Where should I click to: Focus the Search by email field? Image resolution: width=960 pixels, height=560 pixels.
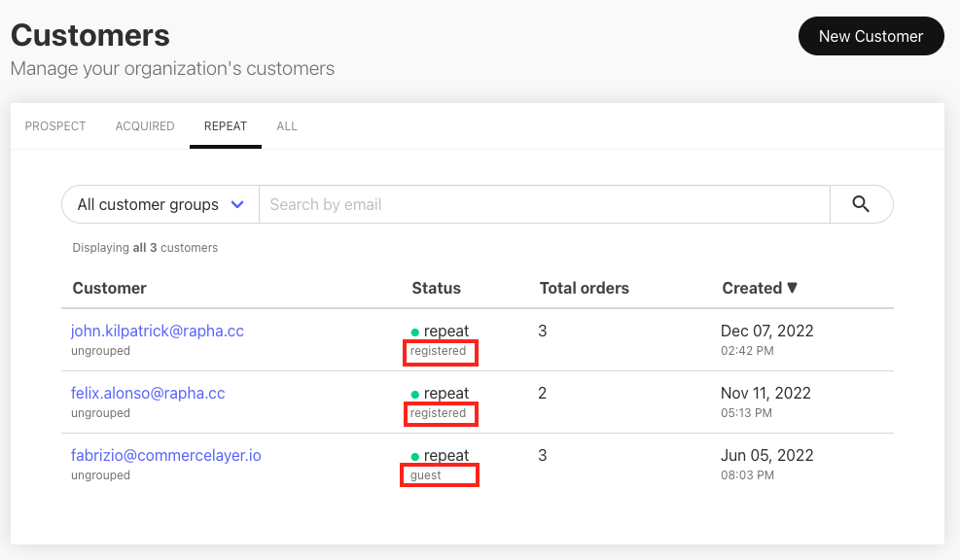click(543, 204)
